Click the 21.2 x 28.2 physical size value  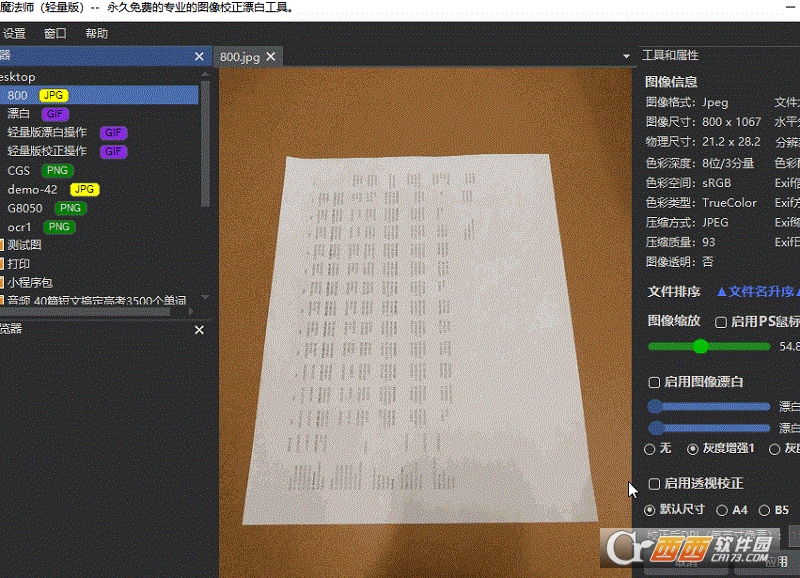coord(731,142)
